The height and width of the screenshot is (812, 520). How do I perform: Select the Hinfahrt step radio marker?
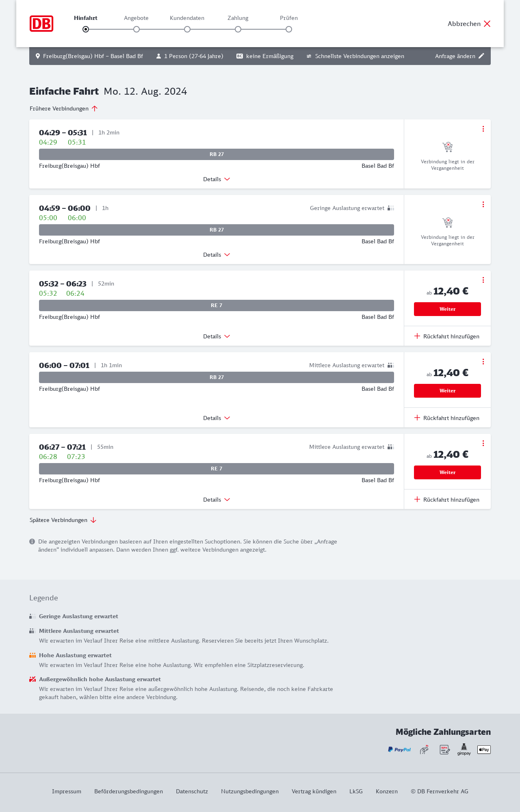pyautogui.click(x=86, y=29)
